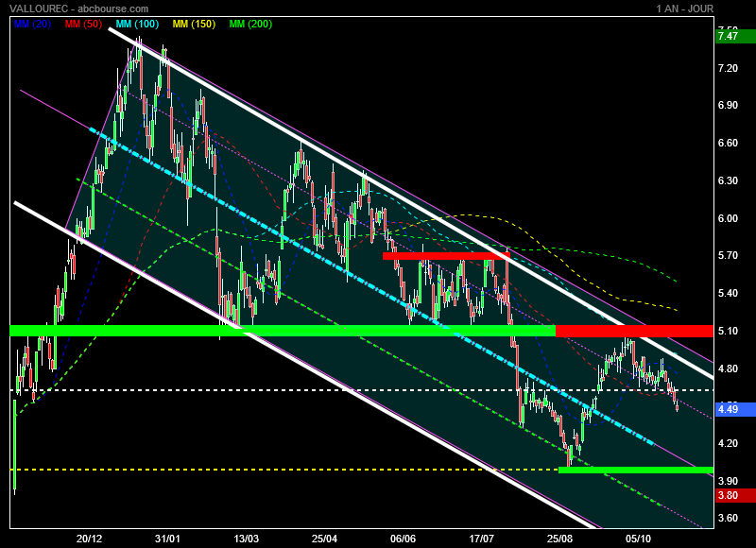756x548 pixels.
Task: Select the 3.90 price axis label
Action: pyautogui.click(x=728, y=481)
